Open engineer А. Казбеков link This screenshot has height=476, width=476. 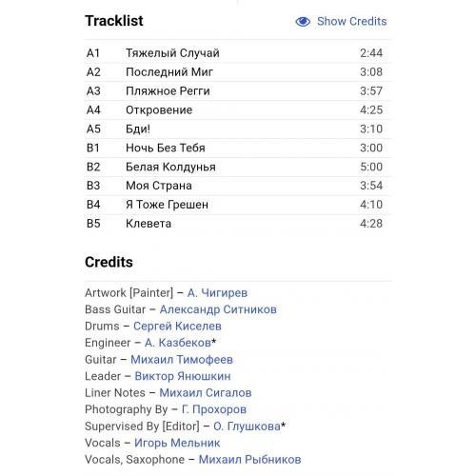pyautogui.click(x=178, y=343)
